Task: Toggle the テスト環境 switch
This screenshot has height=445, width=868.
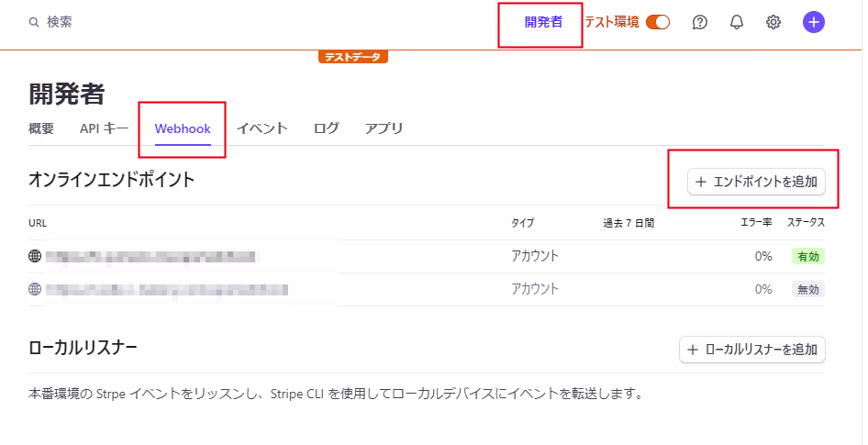Action: point(658,22)
